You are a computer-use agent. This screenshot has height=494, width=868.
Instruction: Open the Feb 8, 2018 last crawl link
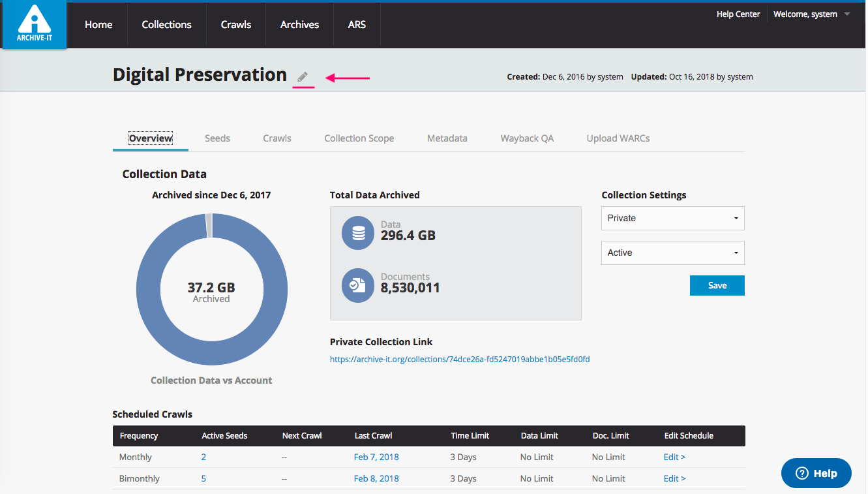point(376,478)
